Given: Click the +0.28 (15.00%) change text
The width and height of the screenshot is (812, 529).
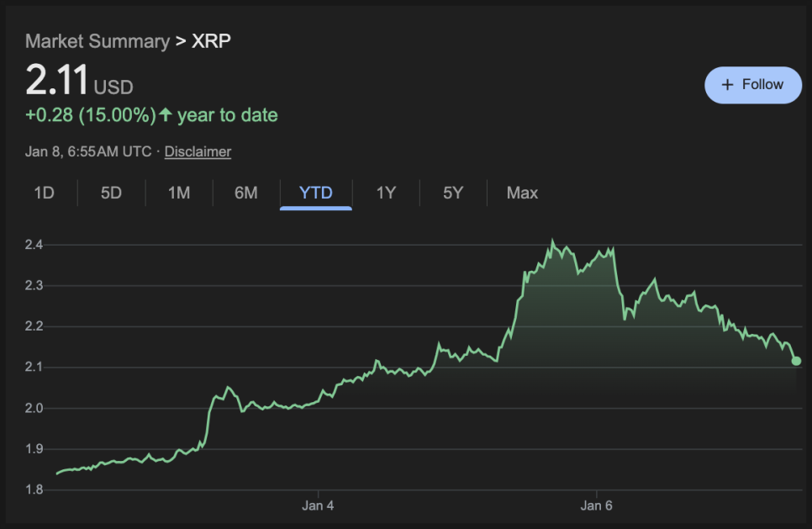Looking at the screenshot, I should tap(91, 114).
